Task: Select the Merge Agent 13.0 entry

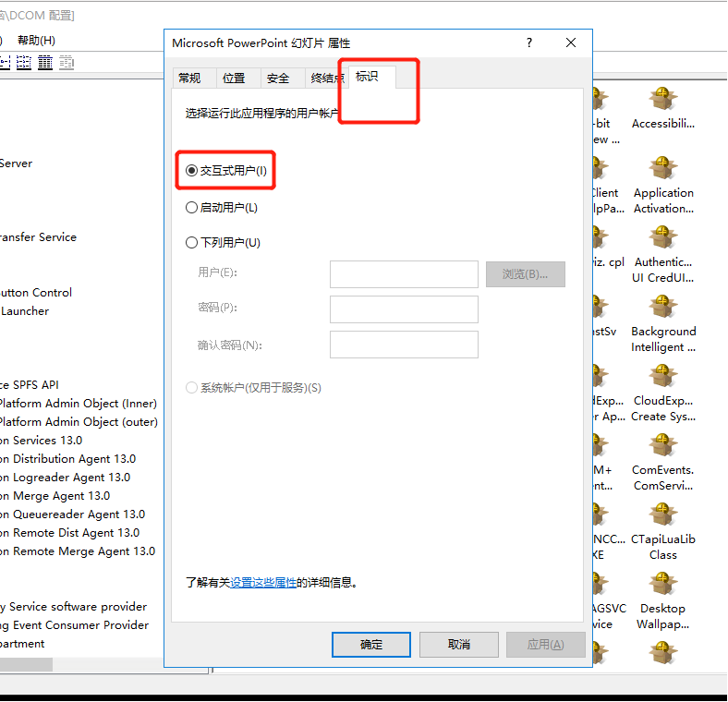Action: (55, 496)
